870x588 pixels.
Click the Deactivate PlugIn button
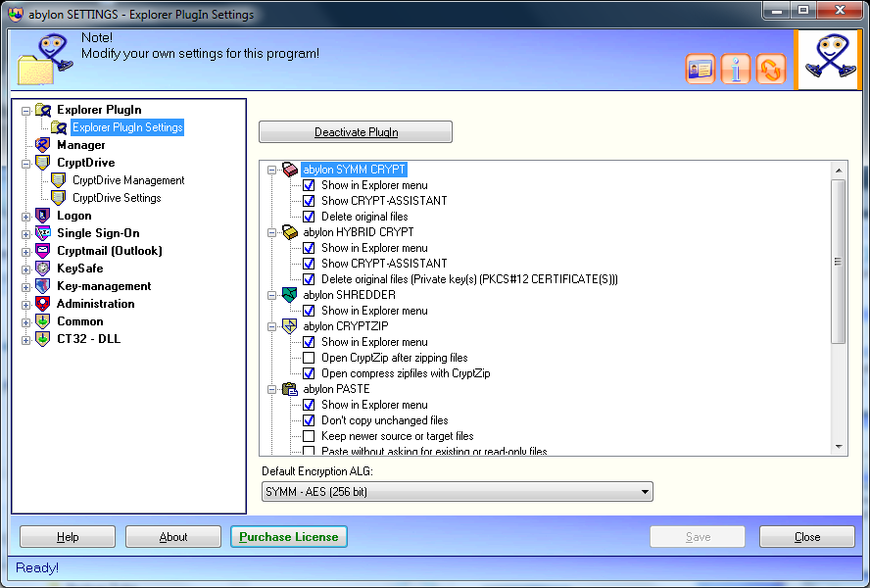click(356, 132)
